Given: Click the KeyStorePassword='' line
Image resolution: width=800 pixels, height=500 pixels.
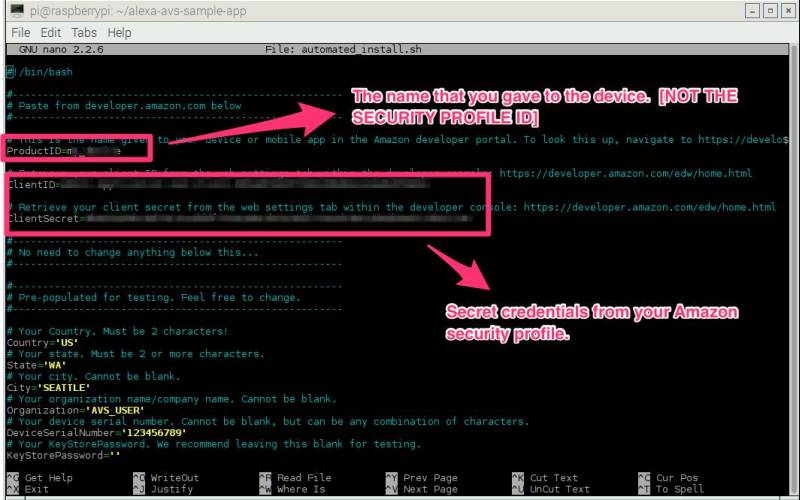Looking at the screenshot, I should [63, 455].
